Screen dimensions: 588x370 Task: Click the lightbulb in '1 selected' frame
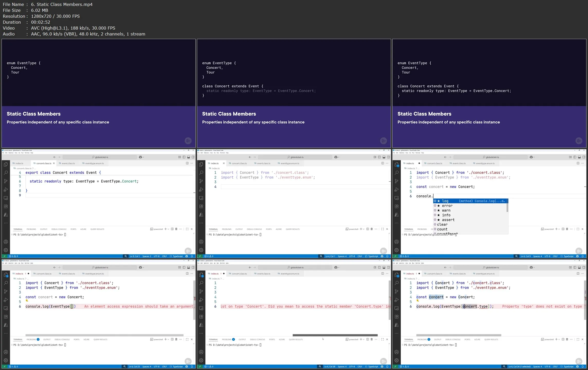(x=418, y=301)
